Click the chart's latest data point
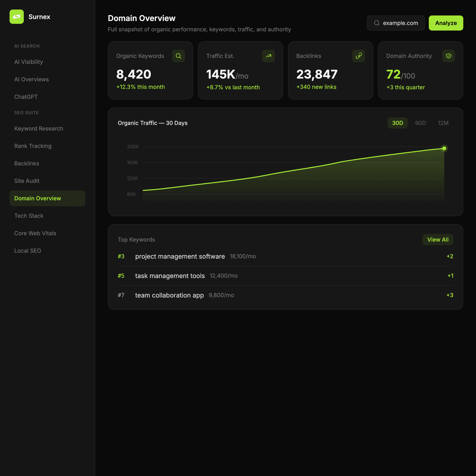Viewport: 476px width, 476px height. point(444,148)
